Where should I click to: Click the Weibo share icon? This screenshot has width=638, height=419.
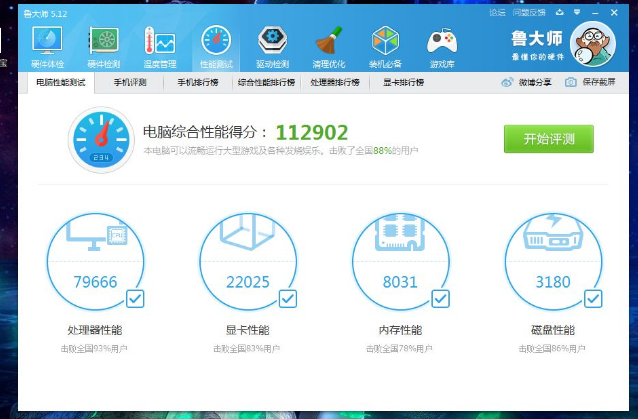click(507, 82)
